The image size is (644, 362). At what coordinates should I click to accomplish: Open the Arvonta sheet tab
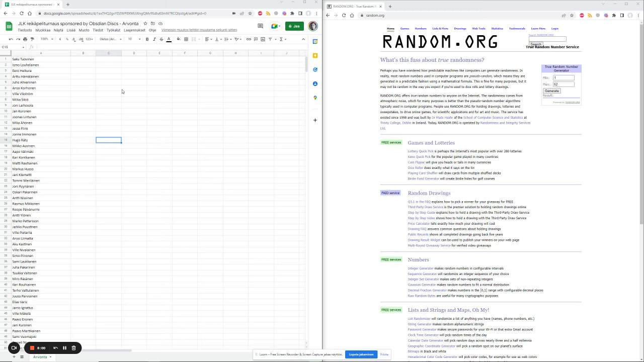tap(41, 357)
